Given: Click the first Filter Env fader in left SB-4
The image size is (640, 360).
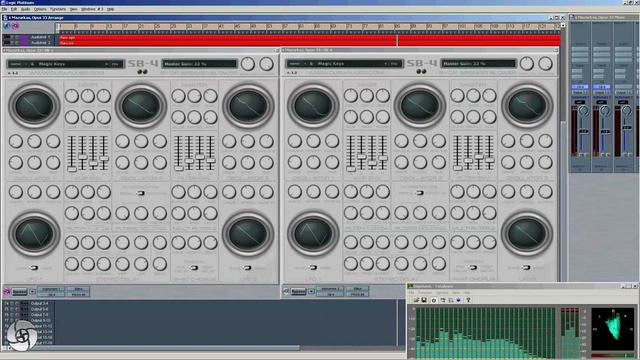Looking at the screenshot, I should click(x=179, y=168).
